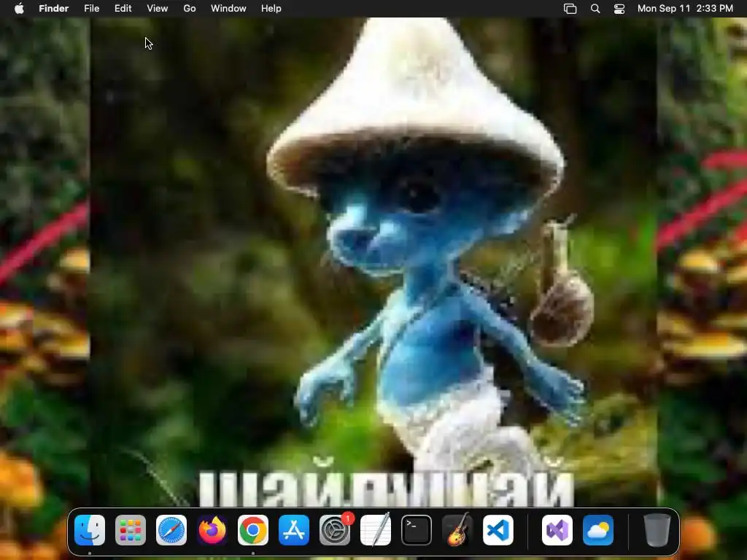Open the Finder menu

(x=54, y=9)
